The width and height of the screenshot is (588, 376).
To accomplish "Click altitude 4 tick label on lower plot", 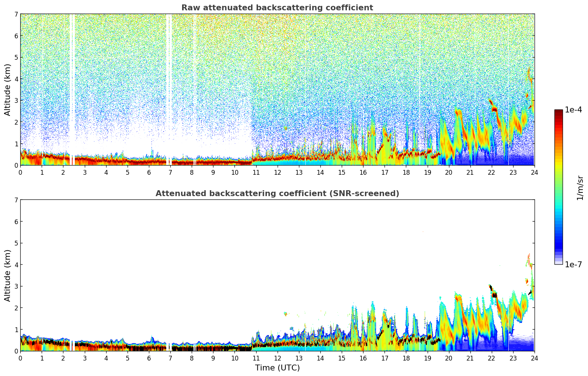I will point(16,265).
